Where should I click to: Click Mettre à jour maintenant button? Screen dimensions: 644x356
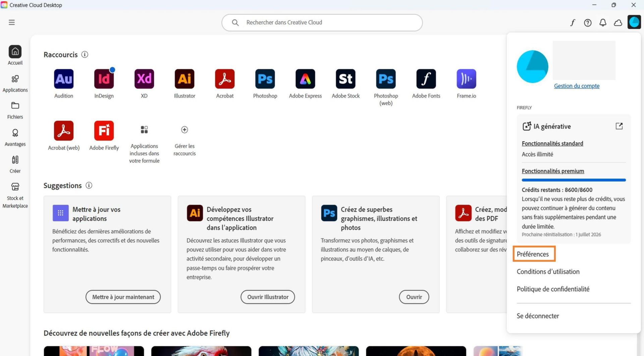(x=123, y=297)
